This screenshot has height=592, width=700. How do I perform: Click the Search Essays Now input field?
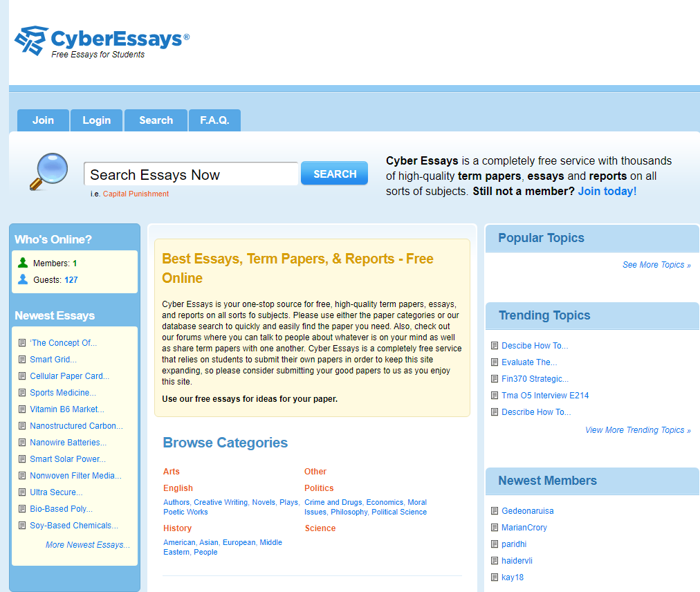pyautogui.click(x=191, y=174)
